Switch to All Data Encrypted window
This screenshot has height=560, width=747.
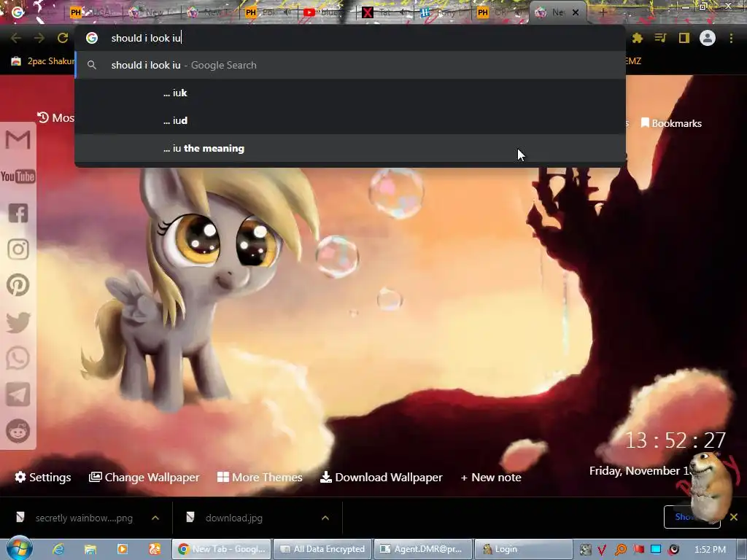click(x=322, y=549)
